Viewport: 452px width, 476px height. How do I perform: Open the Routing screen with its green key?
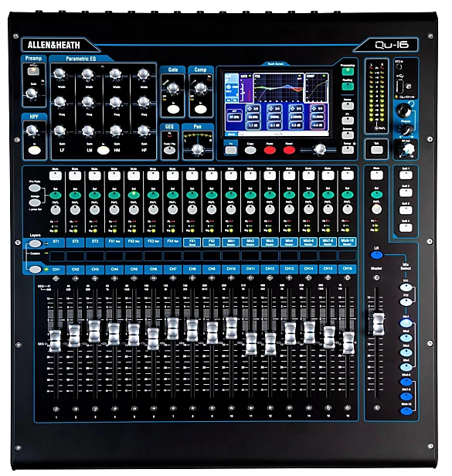click(x=348, y=87)
